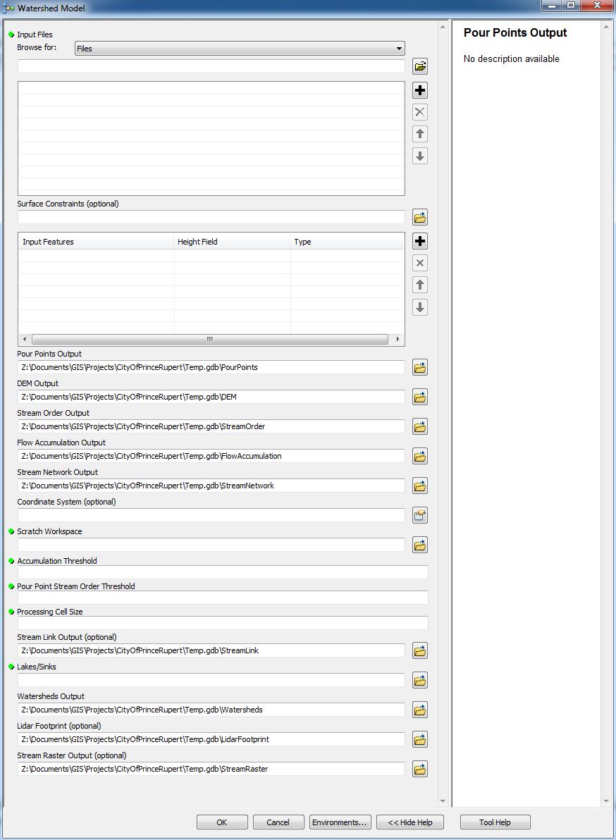This screenshot has height=840, width=616.
Task: Browse for Pour Points Output location
Action: point(420,368)
